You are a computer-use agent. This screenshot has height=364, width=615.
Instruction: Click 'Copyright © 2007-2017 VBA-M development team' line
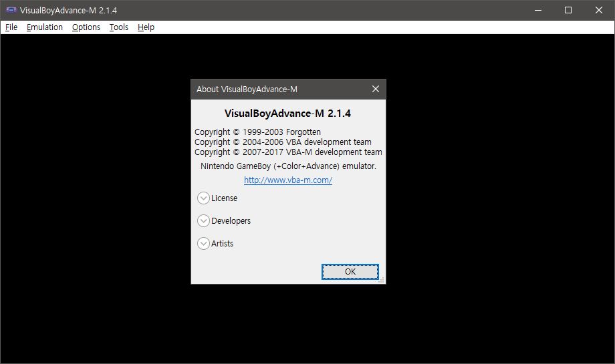pyautogui.click(x=288, y=152)
